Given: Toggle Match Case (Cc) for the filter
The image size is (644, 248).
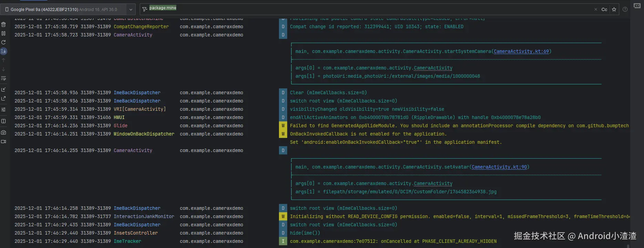Looking at the screenshot, I should pyautogui.click(x=604, y=9).
